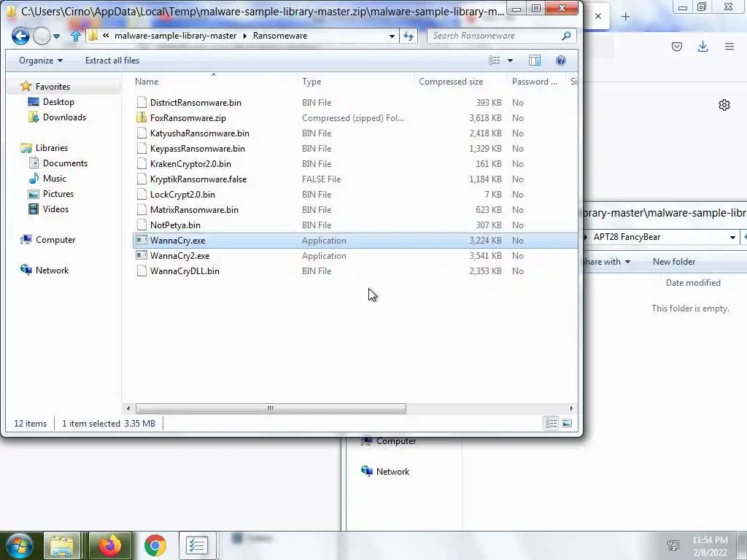Select the FoxRansomware.zip folder icon

tap(142, 117)
